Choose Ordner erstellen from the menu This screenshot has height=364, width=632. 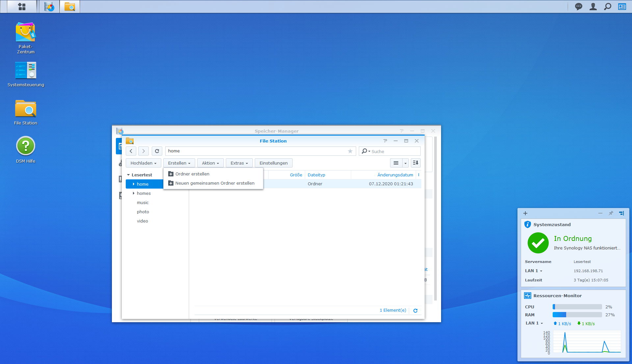click(192, 174)
